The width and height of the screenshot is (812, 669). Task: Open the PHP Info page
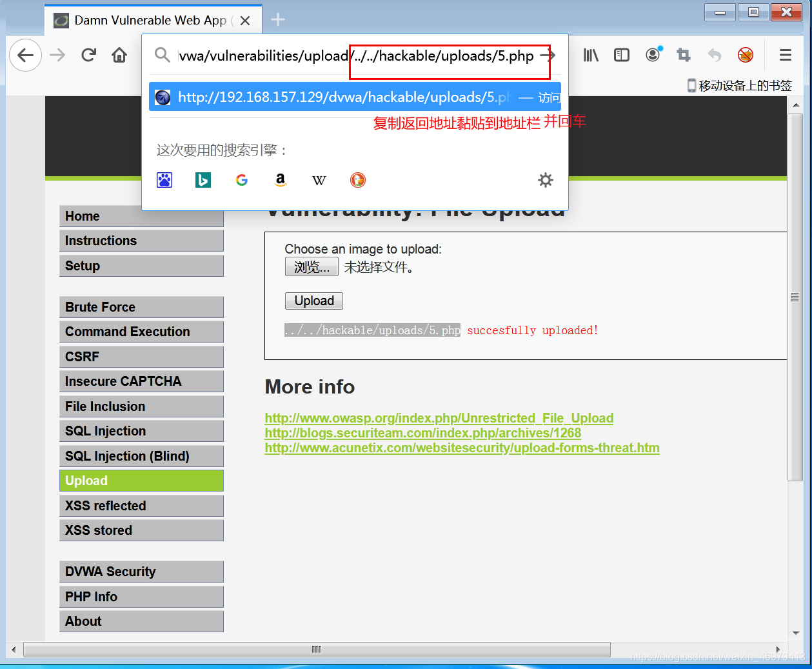click(141, 597)
